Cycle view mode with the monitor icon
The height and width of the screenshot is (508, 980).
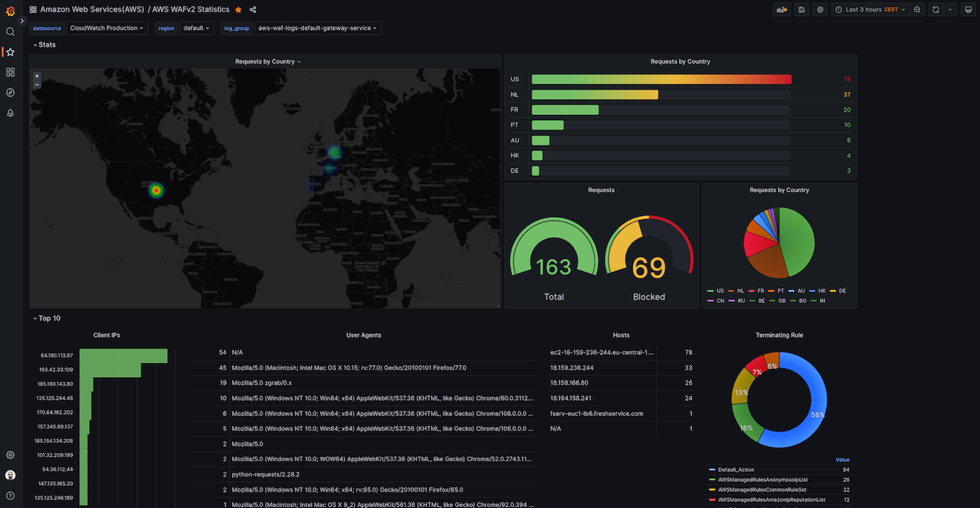tap(969, 9)
